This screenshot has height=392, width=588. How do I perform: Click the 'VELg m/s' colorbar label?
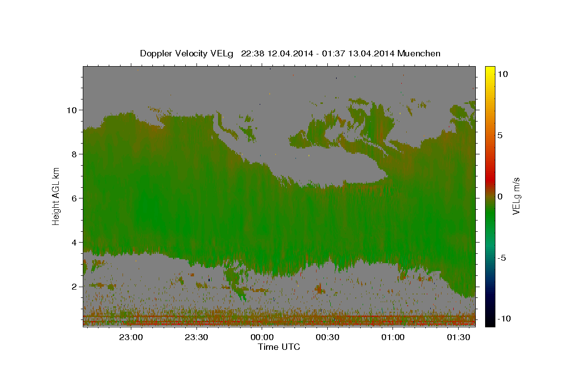[516, 196]
